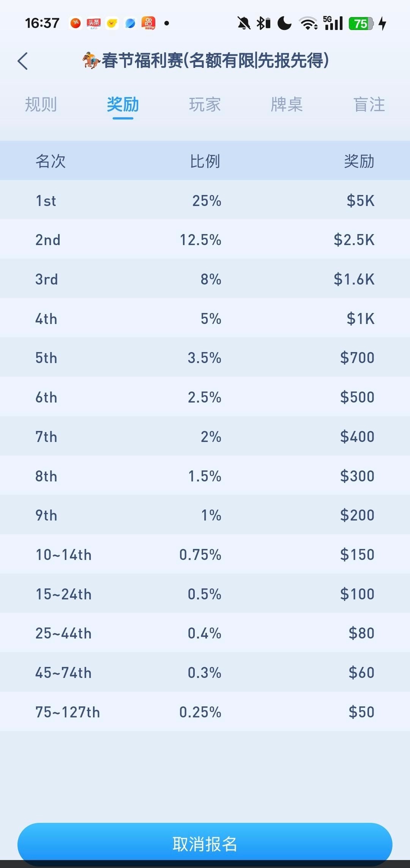
Task: Tap the back arrow icon
Action: pyautogui.click(x=23, y=61)
